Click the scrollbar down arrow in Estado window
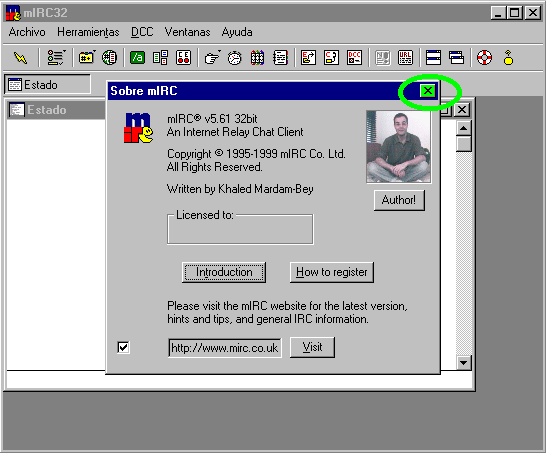 pos(463,362)
